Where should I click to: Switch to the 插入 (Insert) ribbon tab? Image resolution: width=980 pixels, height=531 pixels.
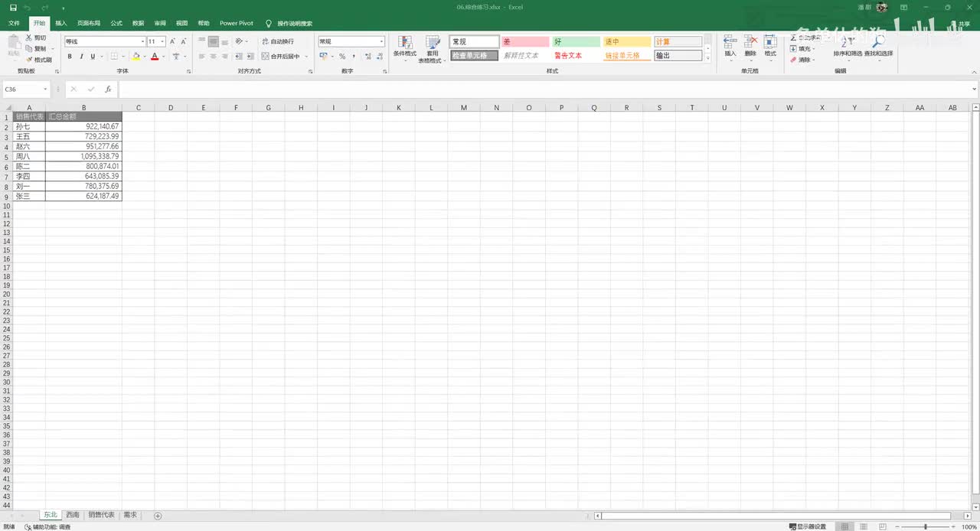coord(61,23)
